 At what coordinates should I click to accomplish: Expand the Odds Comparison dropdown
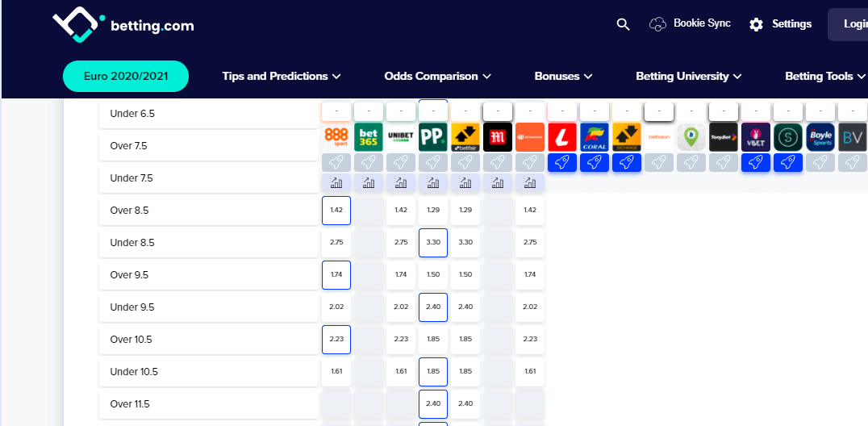(x=437, y=77)
